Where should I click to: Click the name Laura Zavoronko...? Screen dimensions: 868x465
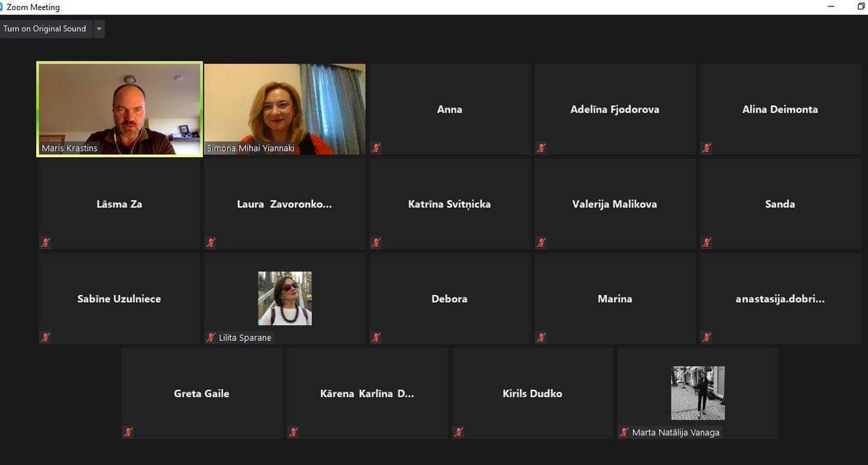pyautogui.click(x=285, y=204)
